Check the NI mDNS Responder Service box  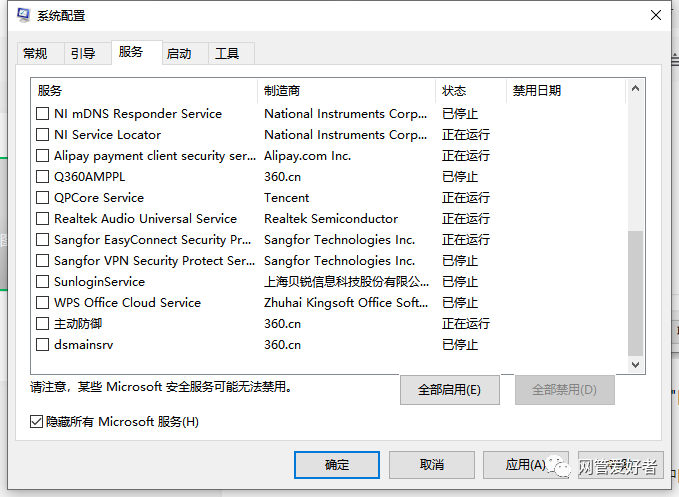click(42, 113)
